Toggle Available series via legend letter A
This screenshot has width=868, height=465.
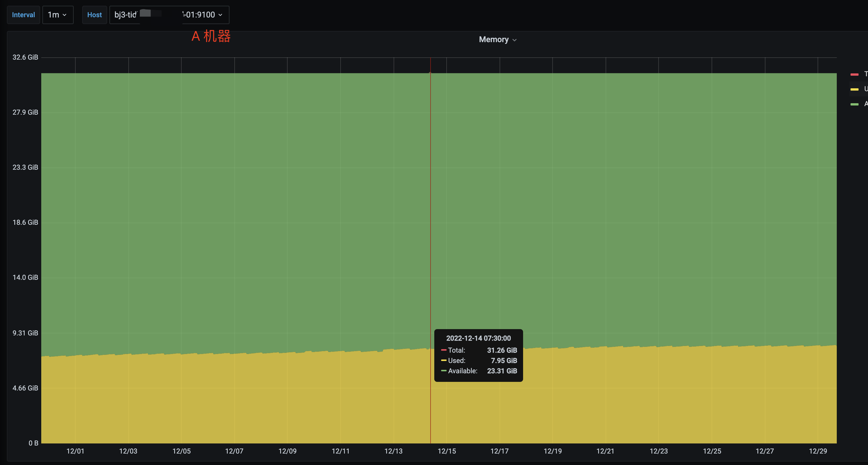click(865, 104)
